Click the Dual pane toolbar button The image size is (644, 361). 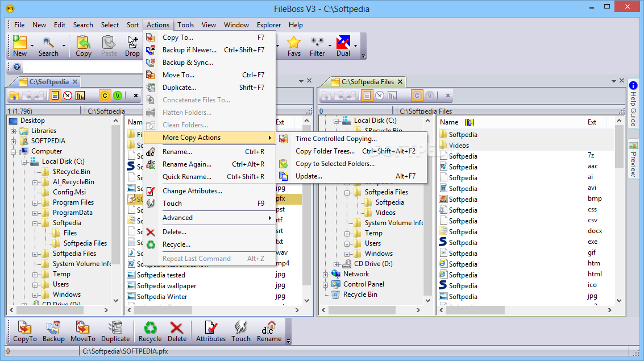(343, 45)
